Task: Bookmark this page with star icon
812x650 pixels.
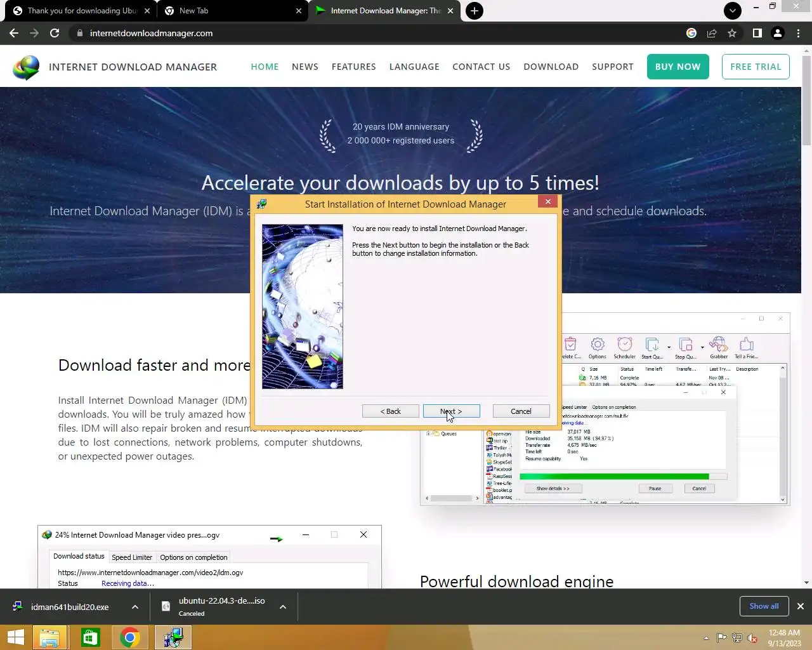Action: coord(732,33)
